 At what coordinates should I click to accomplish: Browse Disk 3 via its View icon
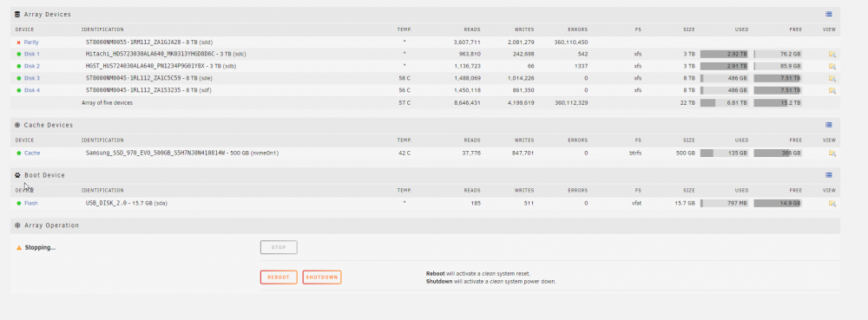coord(832,78)
